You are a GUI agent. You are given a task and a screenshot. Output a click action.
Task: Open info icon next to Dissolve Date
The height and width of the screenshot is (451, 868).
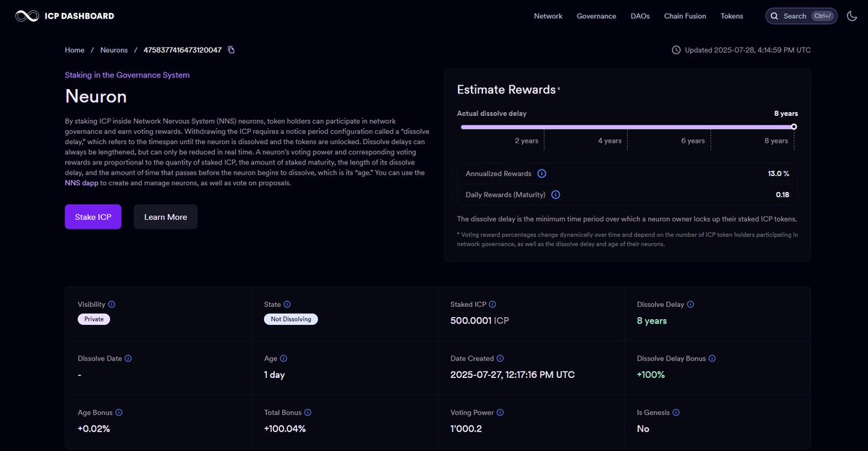click(128, 358)
